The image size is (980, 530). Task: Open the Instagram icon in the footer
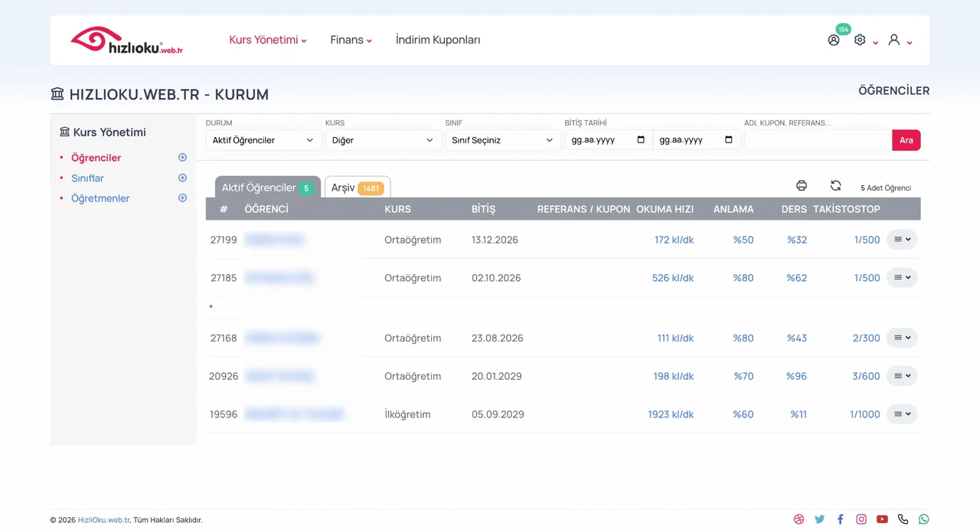861,519
